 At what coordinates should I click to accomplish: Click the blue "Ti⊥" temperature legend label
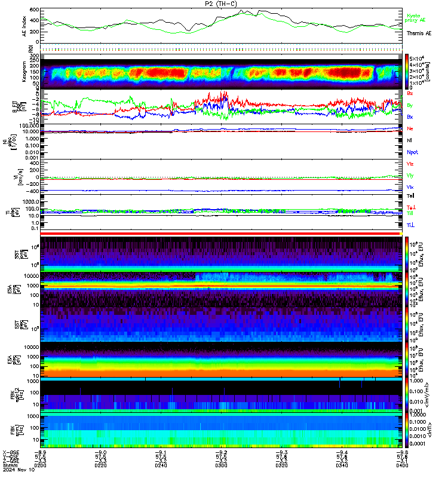coord(410,225)
